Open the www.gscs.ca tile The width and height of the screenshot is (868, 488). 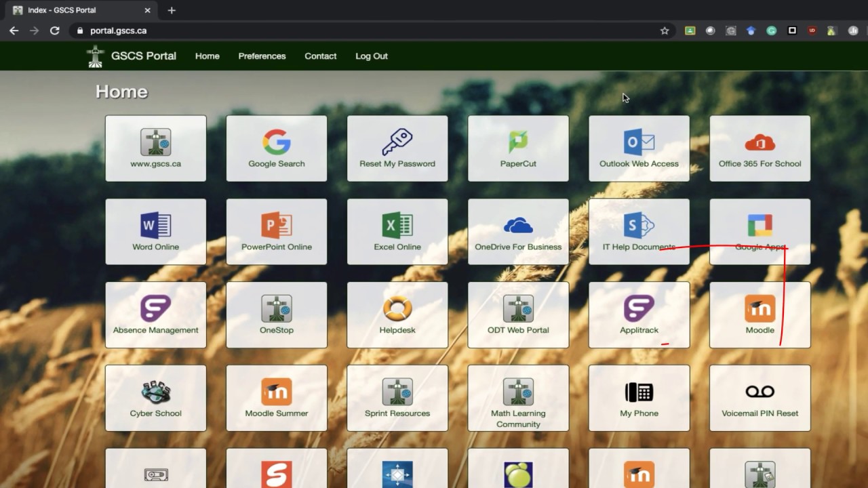pyautogui.click(x=155, y=148)
